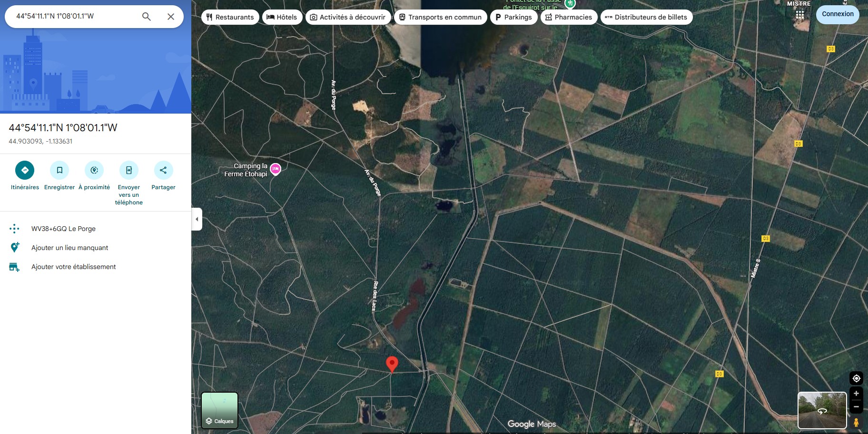Viewport: 868px width, 434px height.
Task: Open the Street View thumbnail preview
Action: [822, 410]
